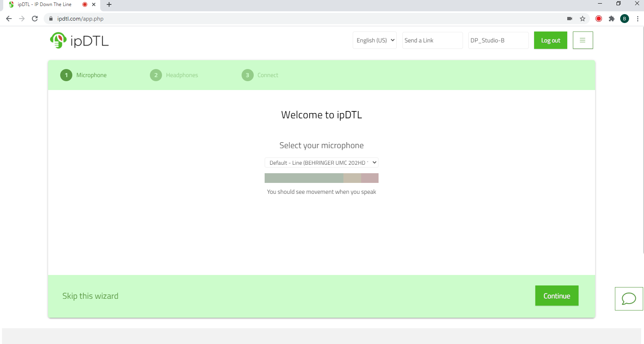The width and height of the screenshot is (644, 344).
Task: Bookmark this page with star icon
Action: [583, 19]
